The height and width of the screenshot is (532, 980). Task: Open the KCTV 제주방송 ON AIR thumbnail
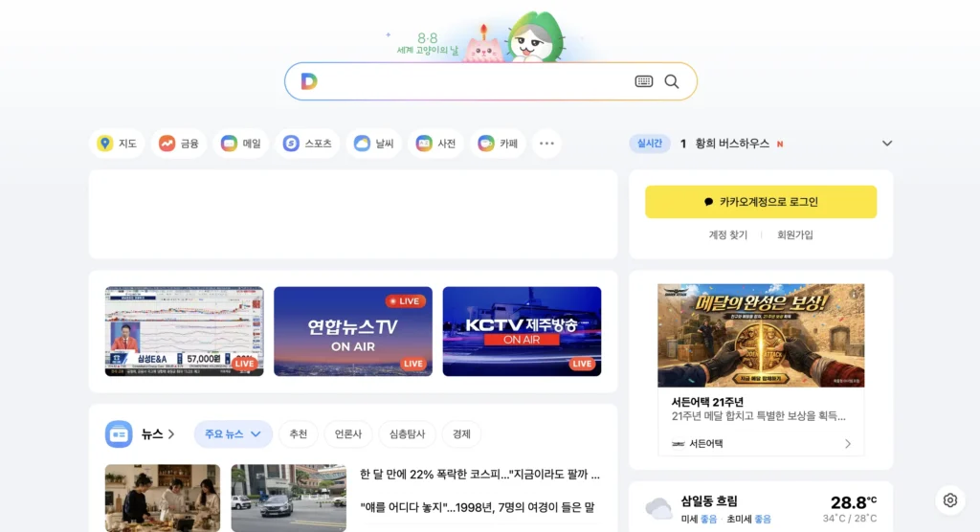[522, 331]
